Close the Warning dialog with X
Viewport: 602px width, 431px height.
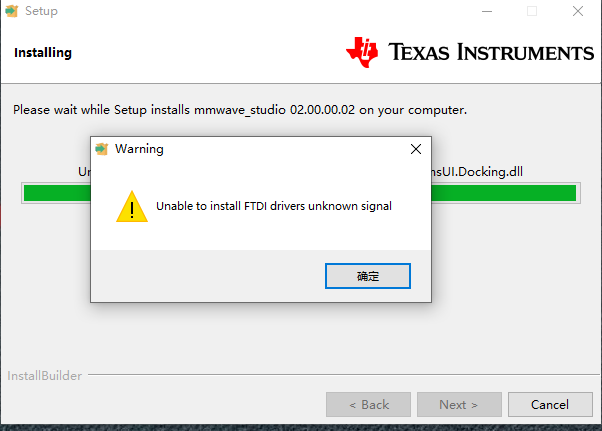point(416,149)
